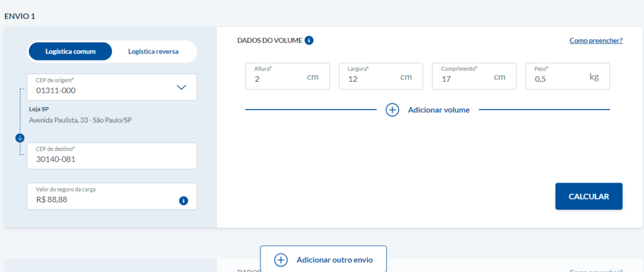The height and width of the screenshot is (272, 644).
Task: Click info icon in insurance value field
Action: [184, 200]
